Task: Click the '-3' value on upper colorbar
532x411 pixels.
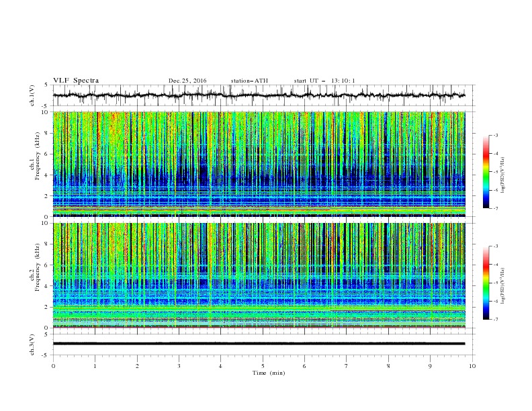Action: 495,135
